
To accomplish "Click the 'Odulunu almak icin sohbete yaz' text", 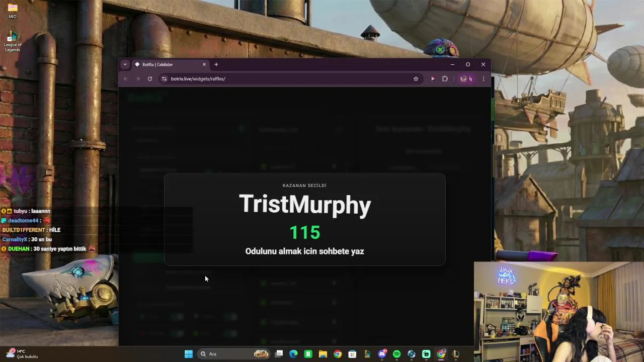I will [304, 251].
